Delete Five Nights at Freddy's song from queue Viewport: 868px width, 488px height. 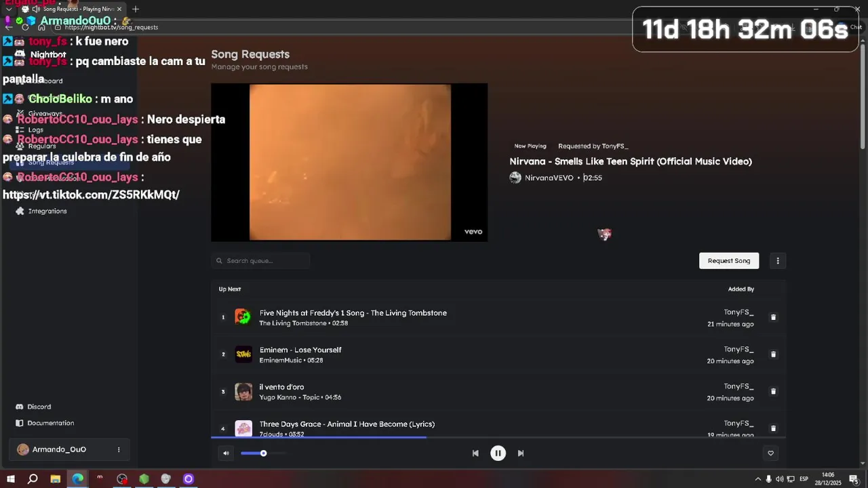point(773,317)
